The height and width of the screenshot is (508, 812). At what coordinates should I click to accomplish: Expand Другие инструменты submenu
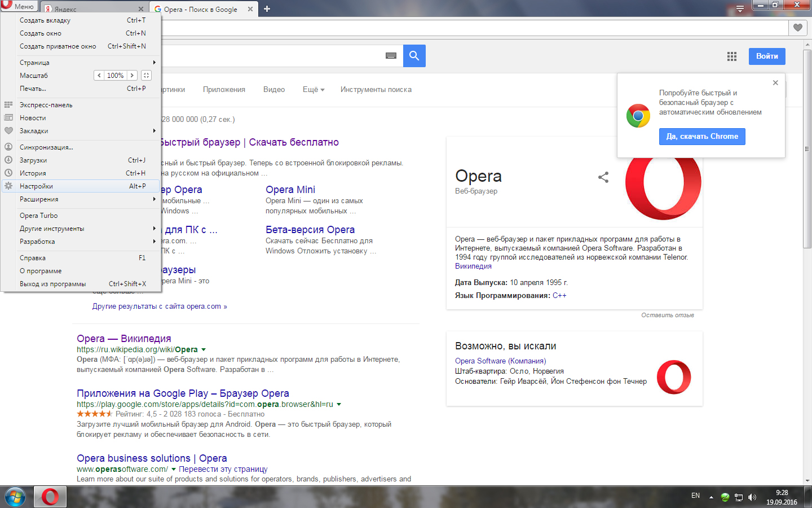[81, 229]
